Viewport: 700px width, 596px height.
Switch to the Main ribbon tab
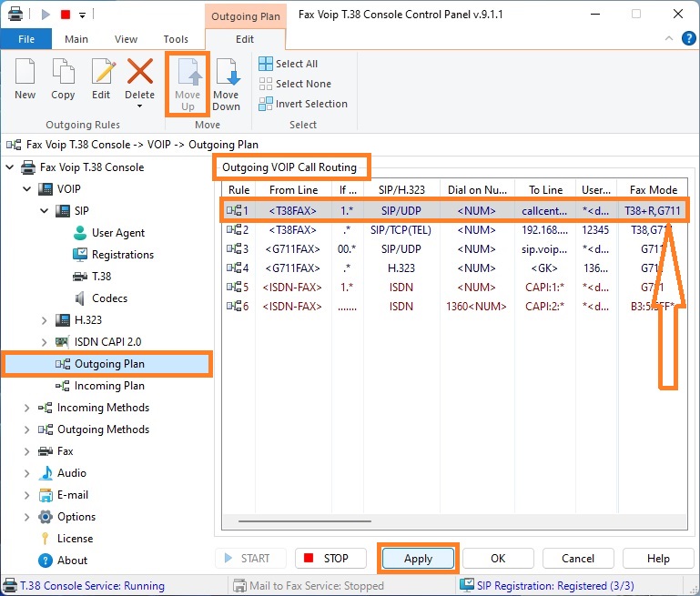76,39
